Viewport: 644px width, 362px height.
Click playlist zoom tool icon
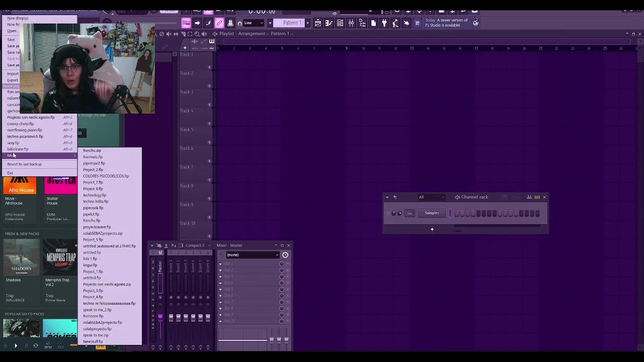(x=197, y=34)
